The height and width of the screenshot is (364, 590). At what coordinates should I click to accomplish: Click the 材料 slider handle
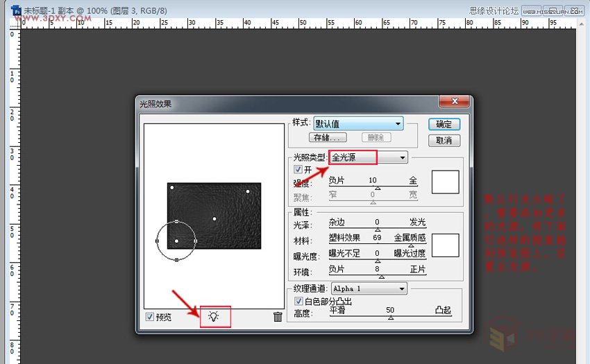pos(411,245)
